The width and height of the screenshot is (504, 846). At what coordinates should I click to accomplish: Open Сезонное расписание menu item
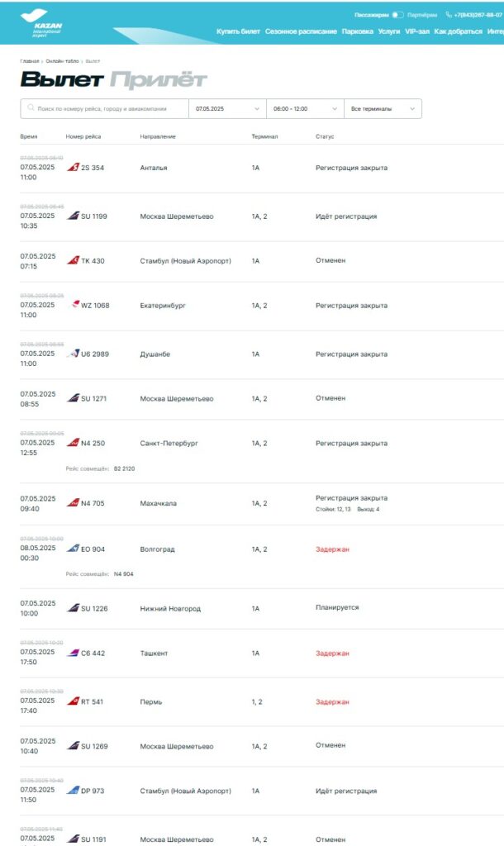pyautogui.click(x=301, y=31)
